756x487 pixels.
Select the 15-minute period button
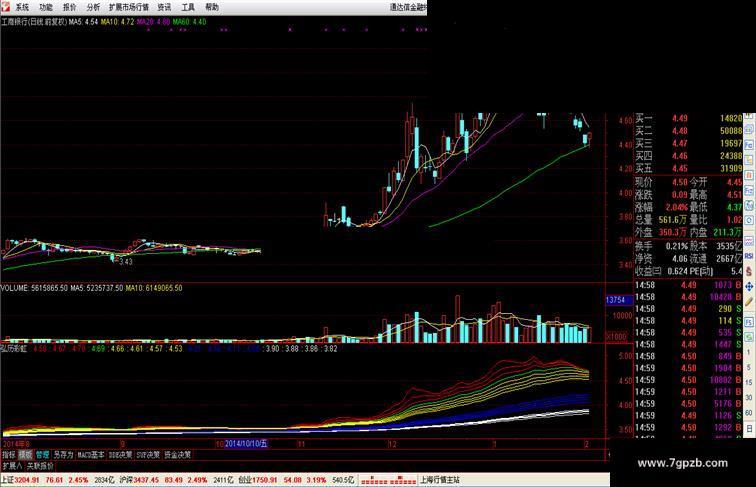pos(749,382)
